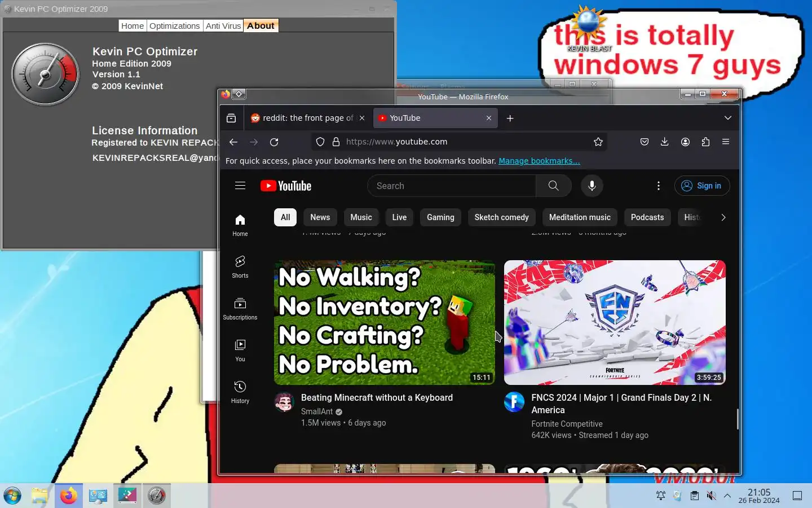Click the FNCS 2024 Major 1 video title

(x=621, y=404)
